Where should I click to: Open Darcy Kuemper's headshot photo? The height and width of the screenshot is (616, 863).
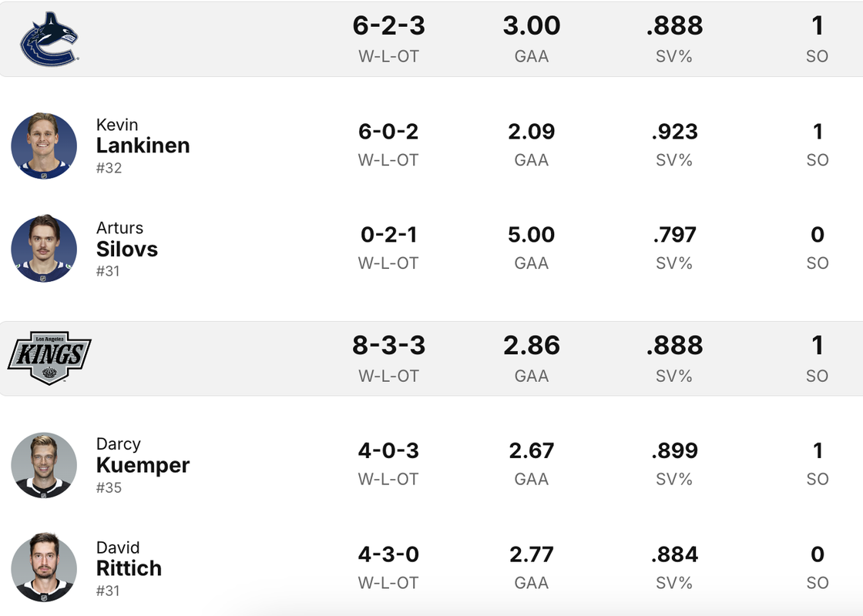44,465
